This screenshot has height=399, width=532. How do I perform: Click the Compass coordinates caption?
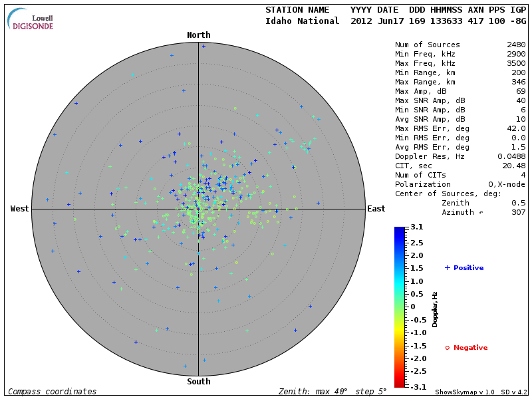click(x=52, y=392)
